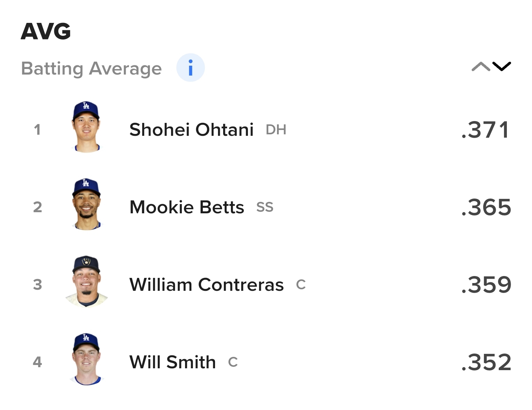Select Betts's .365 average value
This screenshot has width=532, height=410.
(486, 207)
